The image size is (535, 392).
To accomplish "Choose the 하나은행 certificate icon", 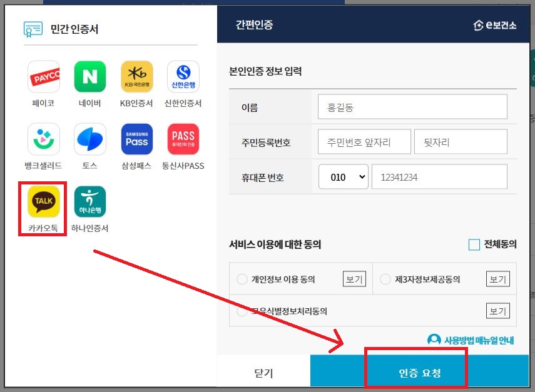I will 90,201.
